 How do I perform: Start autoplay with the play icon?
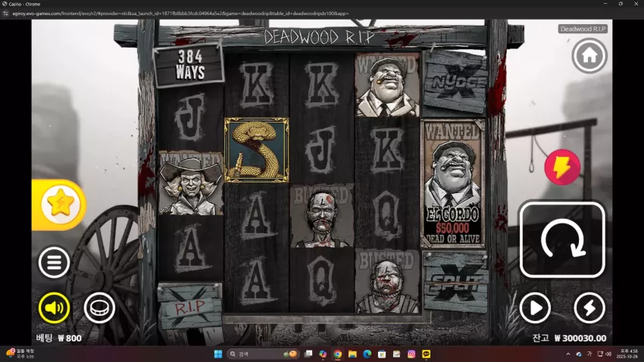pos(535,307)
